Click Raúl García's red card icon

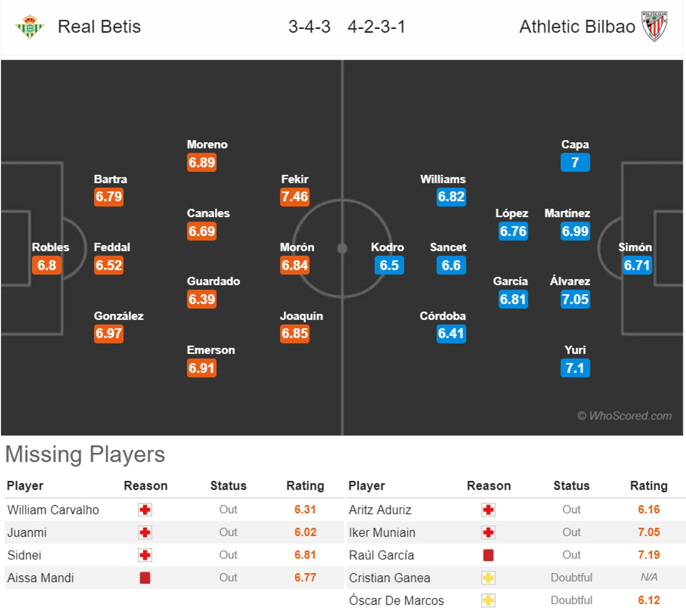488,555
